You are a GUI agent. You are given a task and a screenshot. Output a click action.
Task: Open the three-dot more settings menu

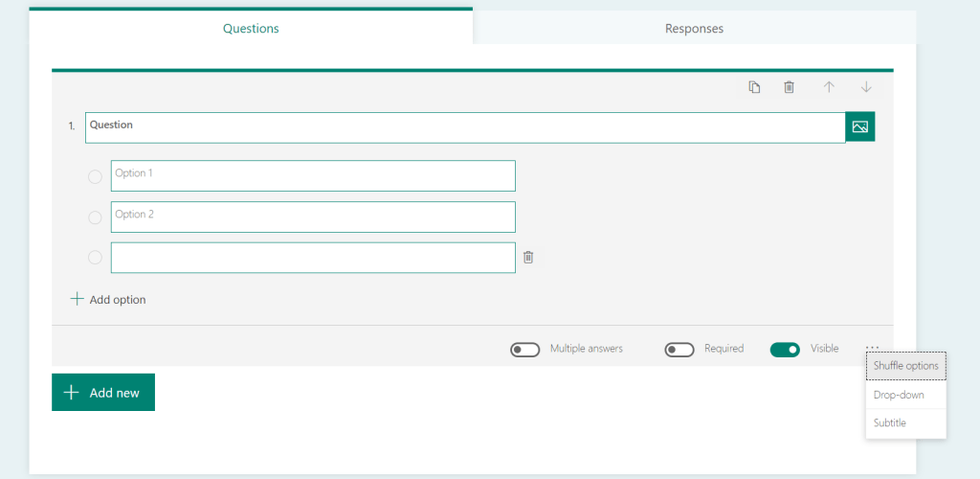pos(872,348)
